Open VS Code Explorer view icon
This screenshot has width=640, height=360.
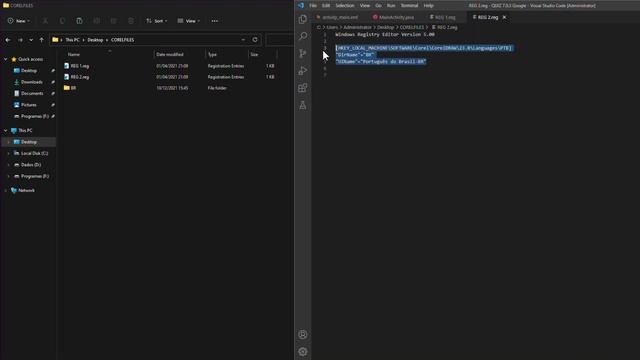302,19
